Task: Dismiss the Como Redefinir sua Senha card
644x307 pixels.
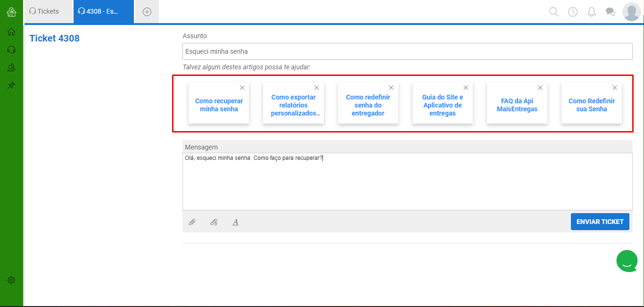Action: point(615,88)
